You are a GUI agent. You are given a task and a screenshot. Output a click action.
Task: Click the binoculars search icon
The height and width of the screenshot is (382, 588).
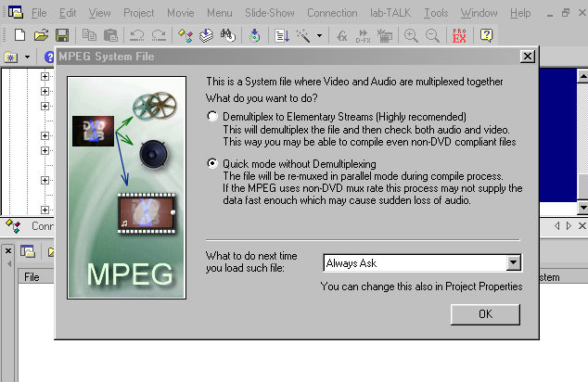(x=227, y=35)
